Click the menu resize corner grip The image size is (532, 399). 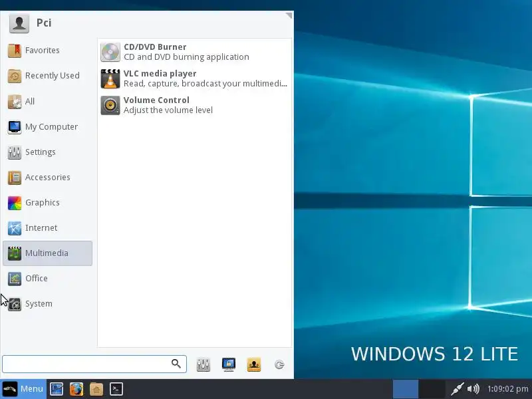289,15
